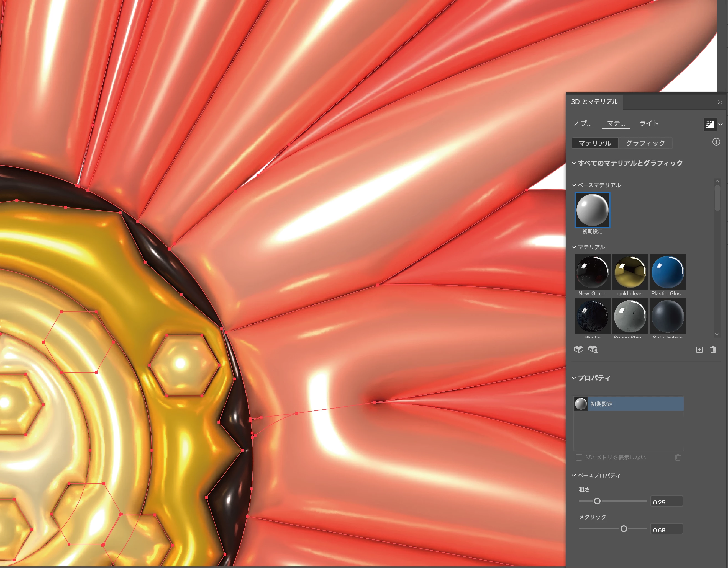The width and height of the screenshot is (728, 568).
Task: Click the 粗さ value input field
Action: 666,501
